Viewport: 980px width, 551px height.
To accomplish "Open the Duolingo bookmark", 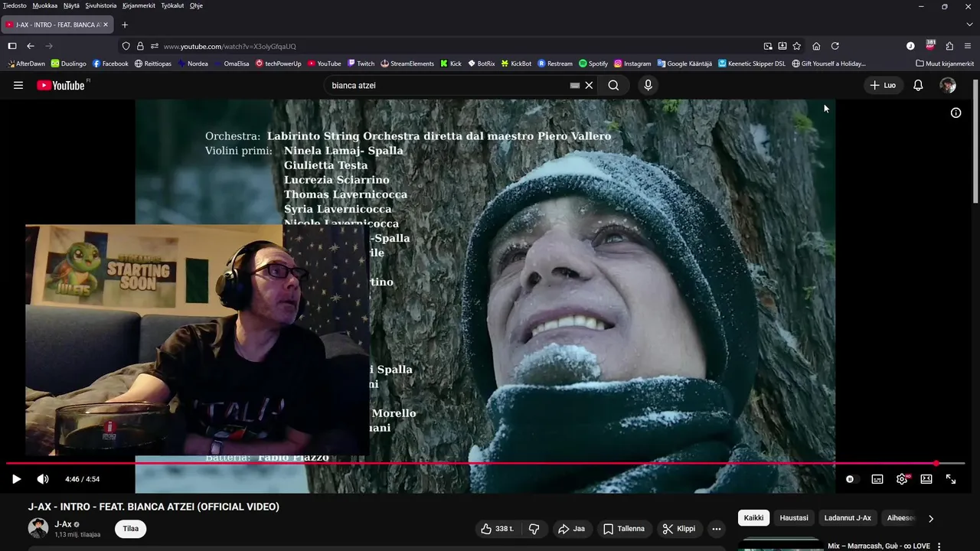I will 69,64.
